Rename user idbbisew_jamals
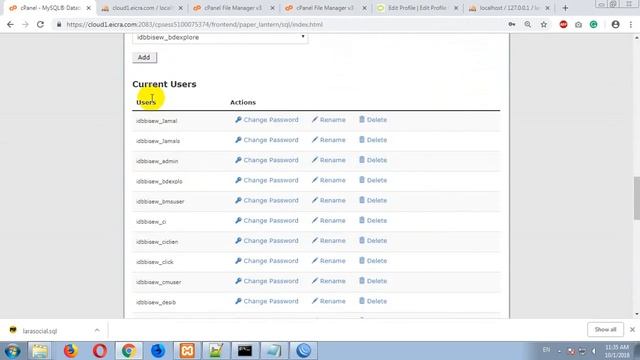This screenshot has width=640, height=360. point(329,140)
